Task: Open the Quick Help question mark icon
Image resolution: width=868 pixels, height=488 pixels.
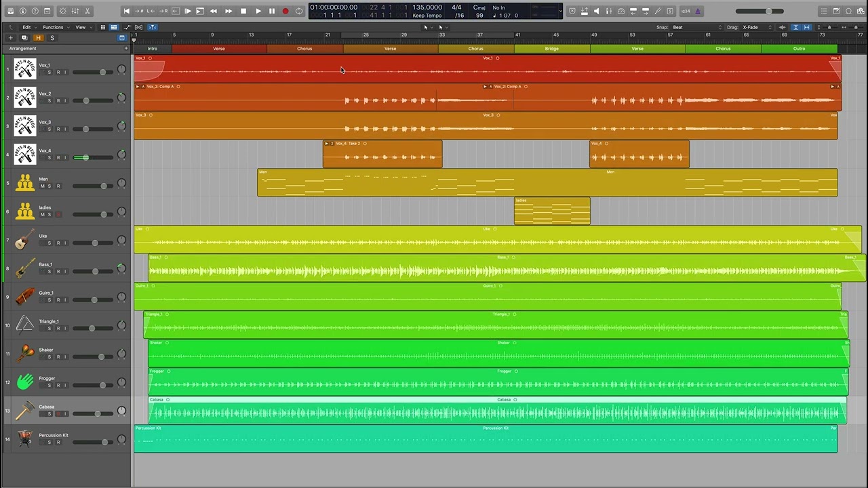Action: click(x=35, y=11)
